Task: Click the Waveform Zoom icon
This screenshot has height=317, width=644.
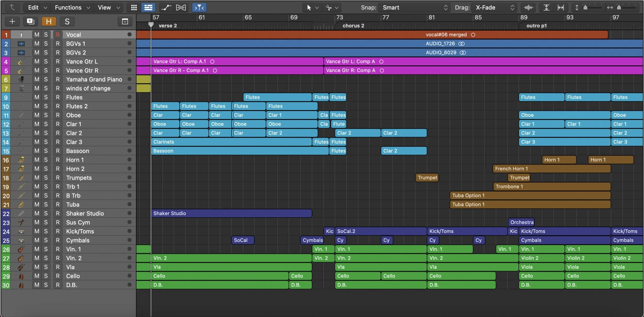Action: coord(528,7)
